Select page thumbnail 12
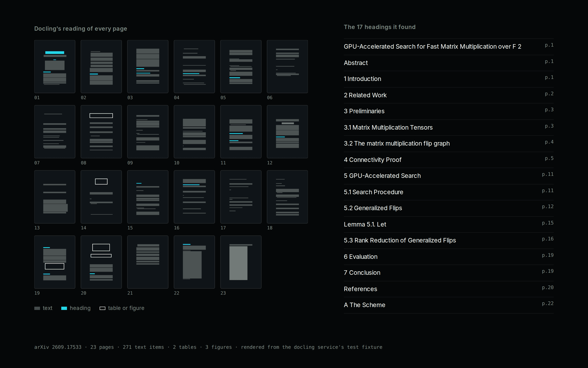Image resolution: width=588 pixels, height=368 pixels. coord(287,132)
